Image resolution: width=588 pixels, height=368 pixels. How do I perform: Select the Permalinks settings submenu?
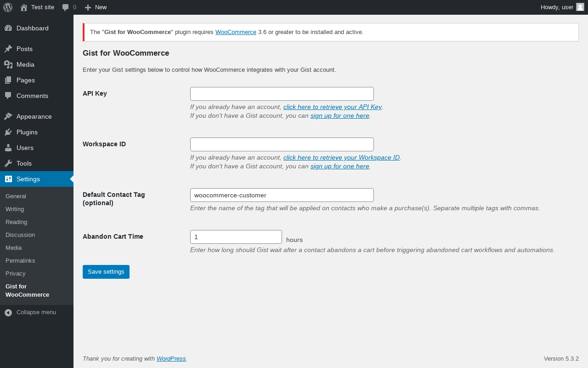[x=20, y=260]
